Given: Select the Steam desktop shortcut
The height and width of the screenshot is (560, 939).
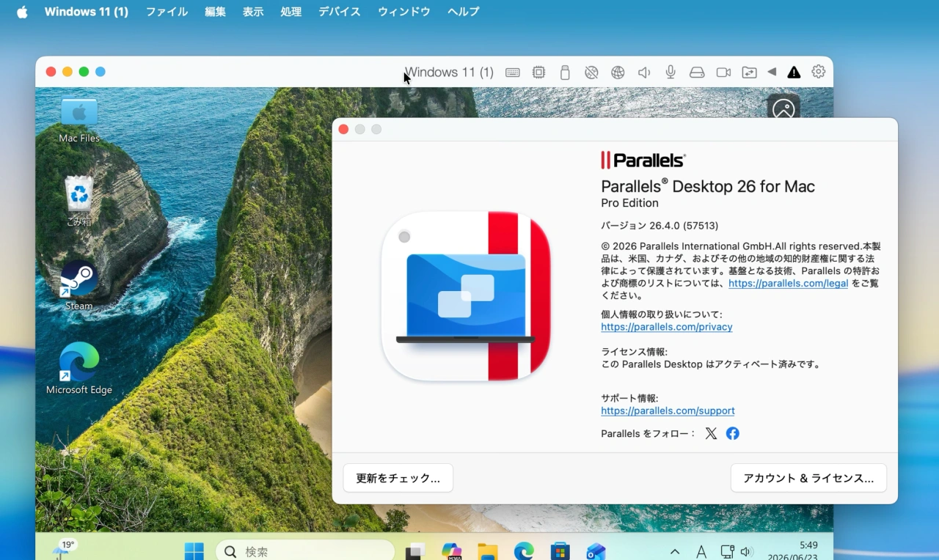Looking at the screenshot, I should [x=78, y=285].
